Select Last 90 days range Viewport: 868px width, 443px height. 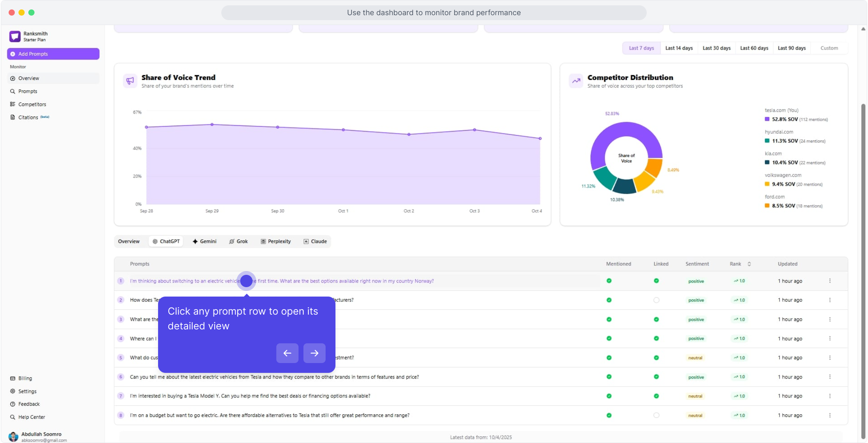click(x=792, y=48)
